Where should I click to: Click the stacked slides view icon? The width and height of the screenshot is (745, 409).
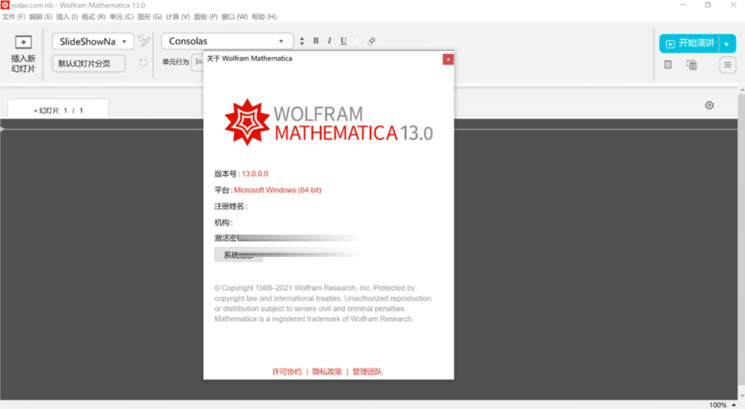click(691, 65)
